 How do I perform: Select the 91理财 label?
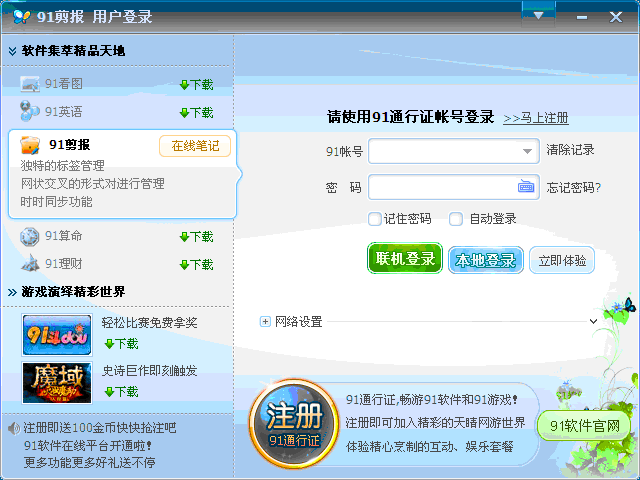[64, 264]
